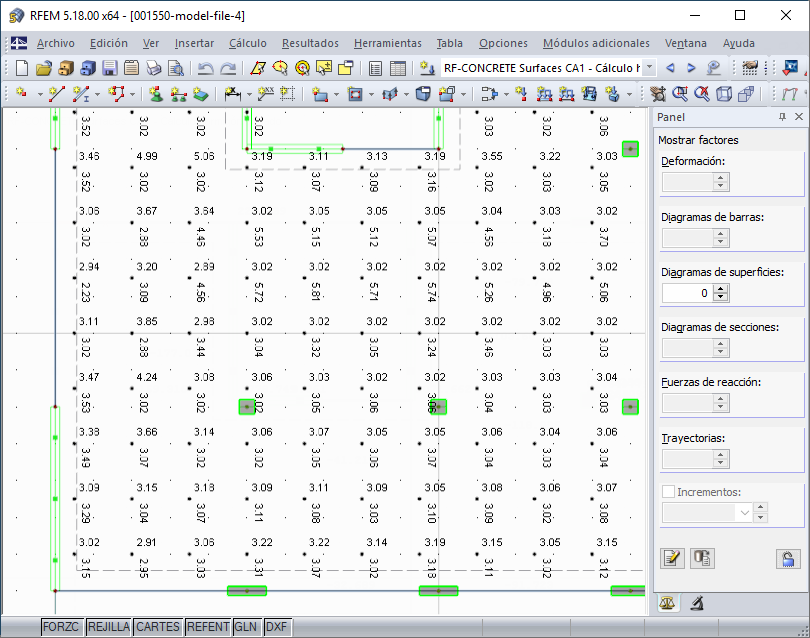
Task: Open the Archivo menu
Action: 56,43
